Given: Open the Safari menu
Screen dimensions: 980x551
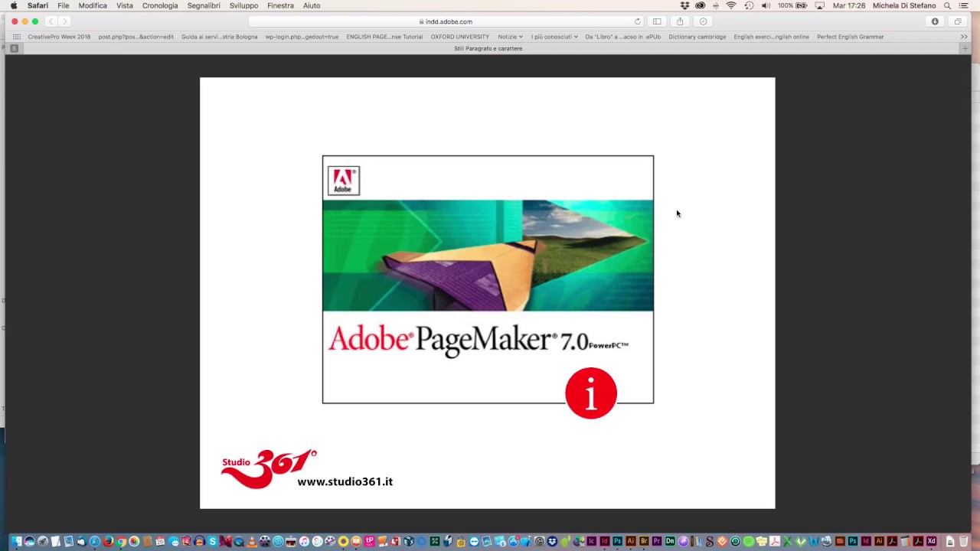Looking at the screenshot, I should [x=38, y=5].
